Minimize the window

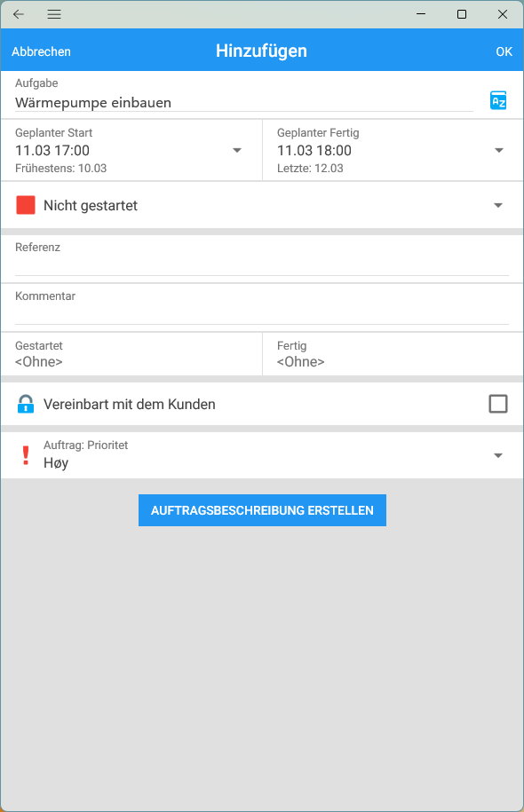[x=421, y=14]
